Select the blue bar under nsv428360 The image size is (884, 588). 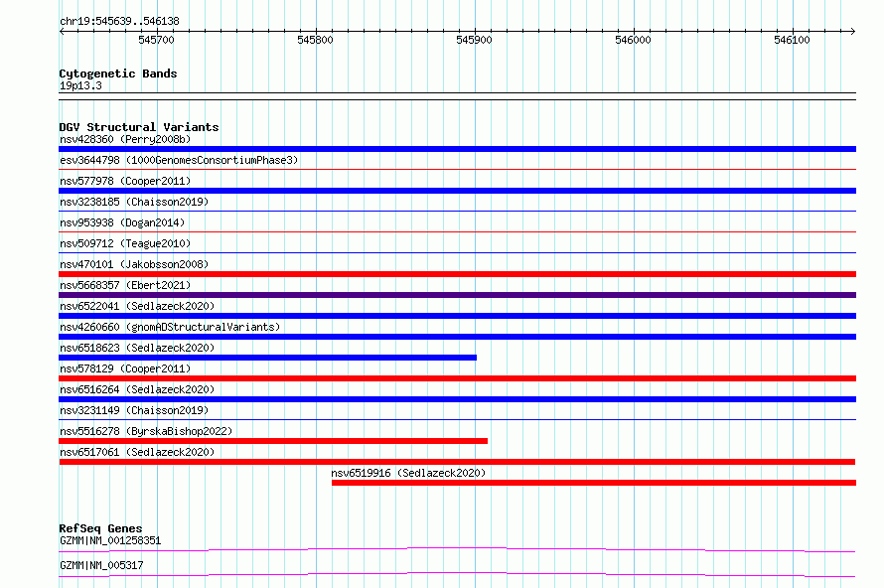(x=457, y=149)
